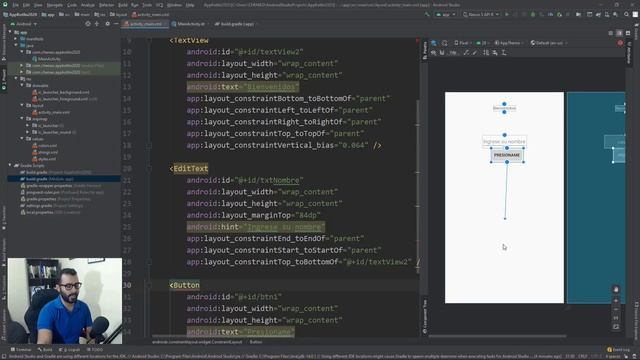
Task: Click the red error indicator in design toolbar
Action: [x=620, y=43]
